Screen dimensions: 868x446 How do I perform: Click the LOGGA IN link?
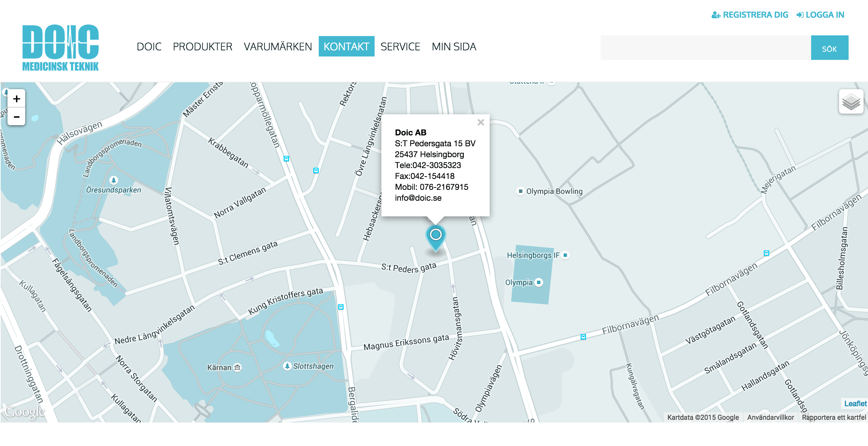click(x=820, y=15)
